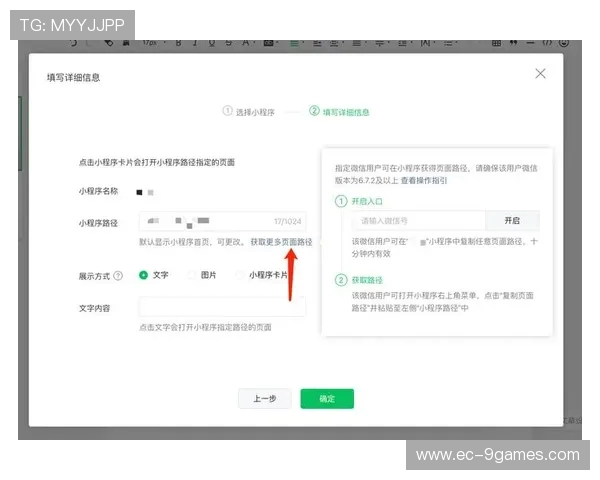Select the 图片 display option
Viewport: 600px width, 480px height.
(202, 275)
